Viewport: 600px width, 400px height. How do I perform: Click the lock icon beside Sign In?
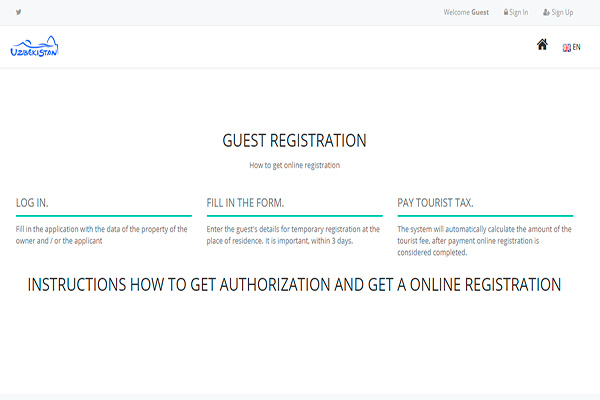click(506, 12)
